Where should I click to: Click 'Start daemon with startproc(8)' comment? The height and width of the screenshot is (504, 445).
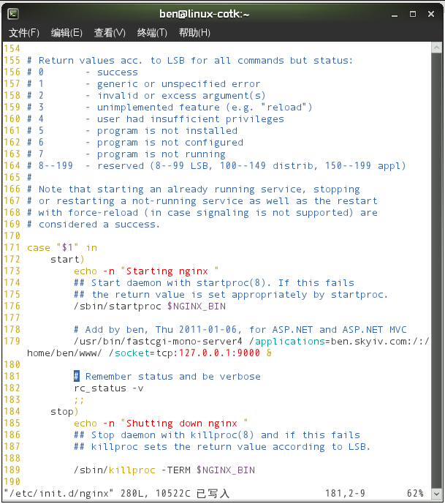click(178, 283)
